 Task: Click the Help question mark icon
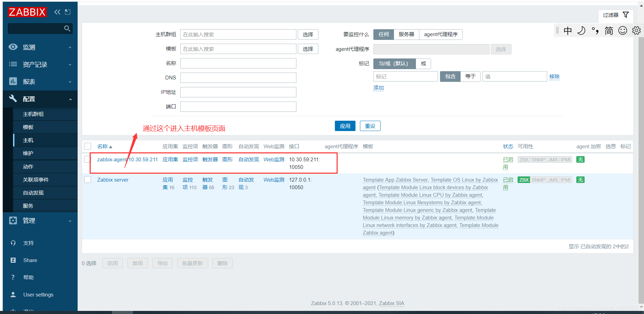[x=13, y=277]
